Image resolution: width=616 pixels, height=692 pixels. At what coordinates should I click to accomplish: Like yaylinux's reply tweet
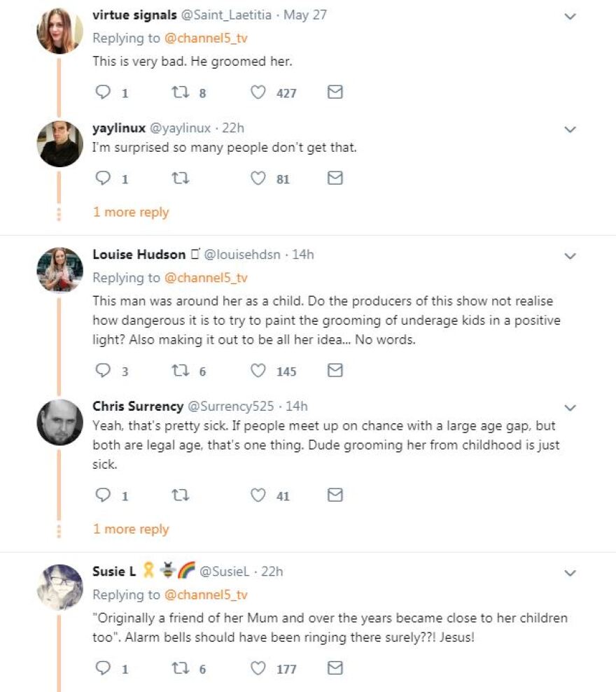click(258, 178)
